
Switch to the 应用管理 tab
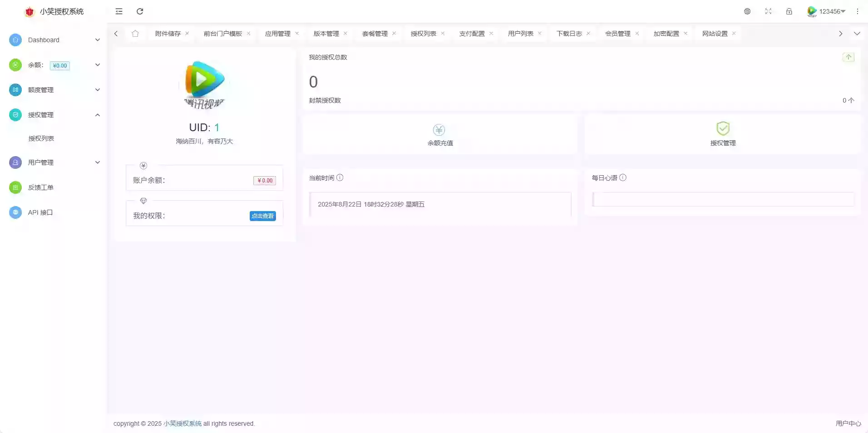(x=277, y=33)
